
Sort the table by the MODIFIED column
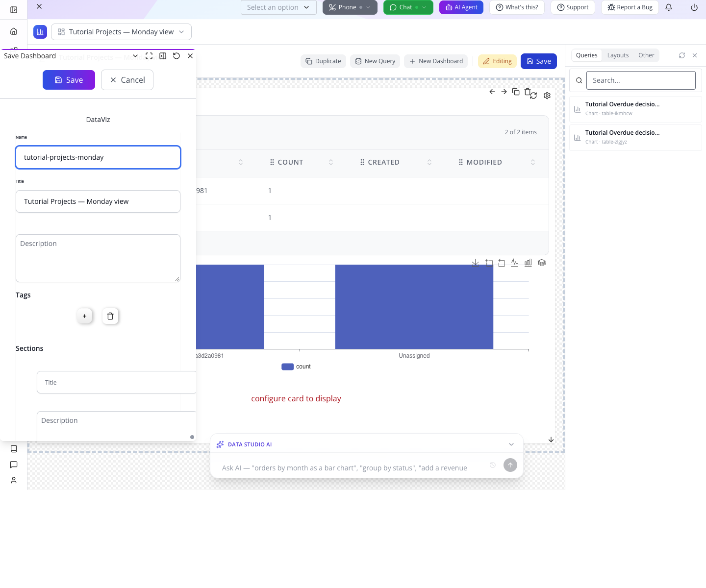click(533, 162)
